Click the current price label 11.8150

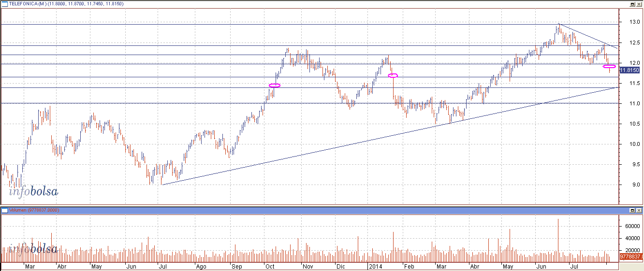tap(629, 71)
